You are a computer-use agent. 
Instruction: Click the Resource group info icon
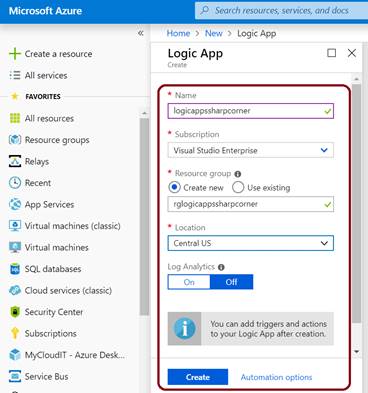pyautogui.click(x=238, y=174)
